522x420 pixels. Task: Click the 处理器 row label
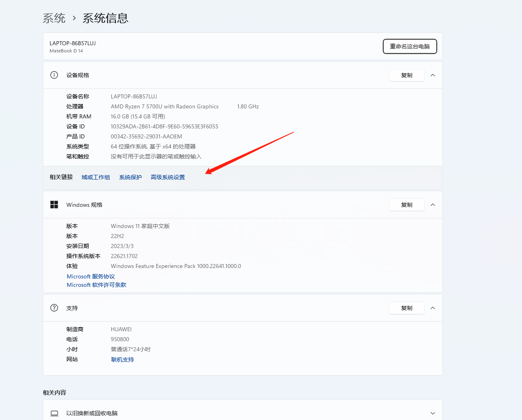click(75, 106)
